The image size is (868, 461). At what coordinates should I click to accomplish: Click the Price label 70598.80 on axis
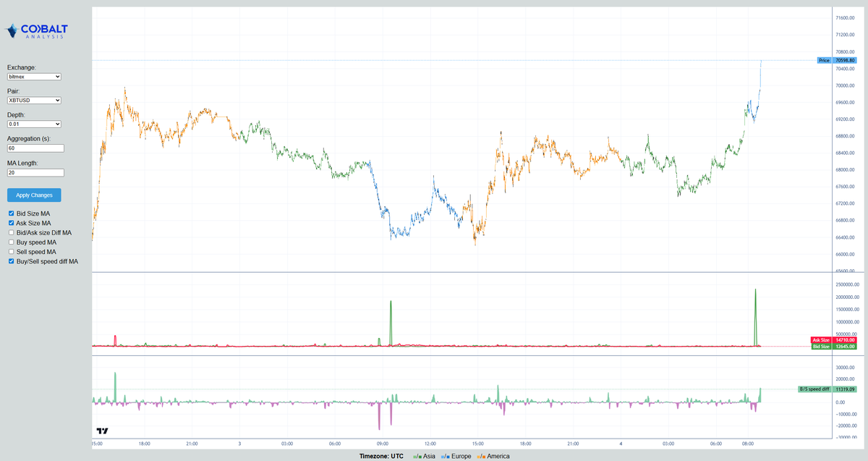(837, 60)
